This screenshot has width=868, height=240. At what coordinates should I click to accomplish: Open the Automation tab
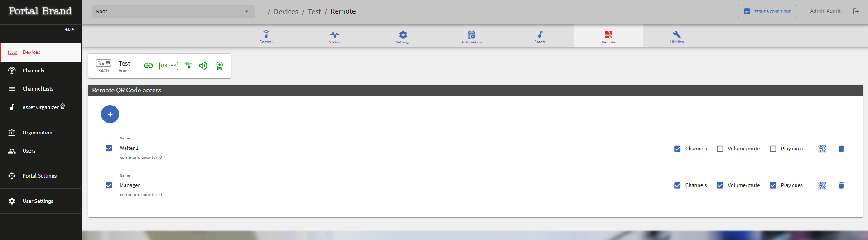(x=471, y=36)
